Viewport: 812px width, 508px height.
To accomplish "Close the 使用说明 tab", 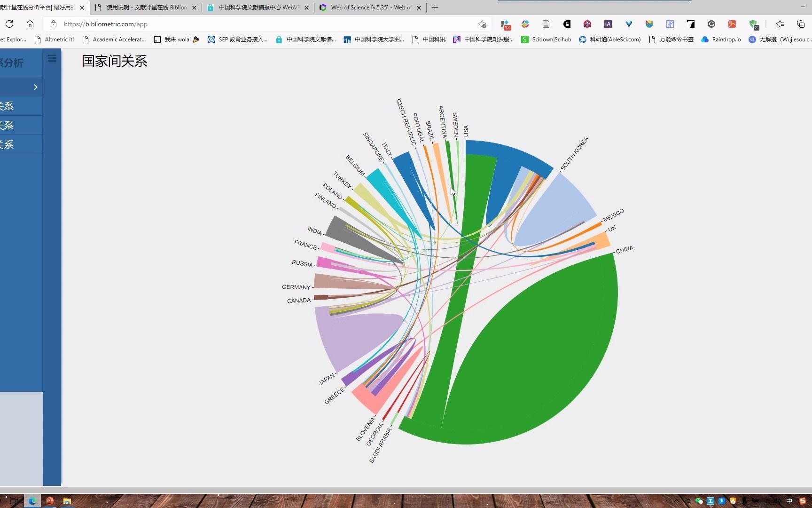I will tap(194, 8).
